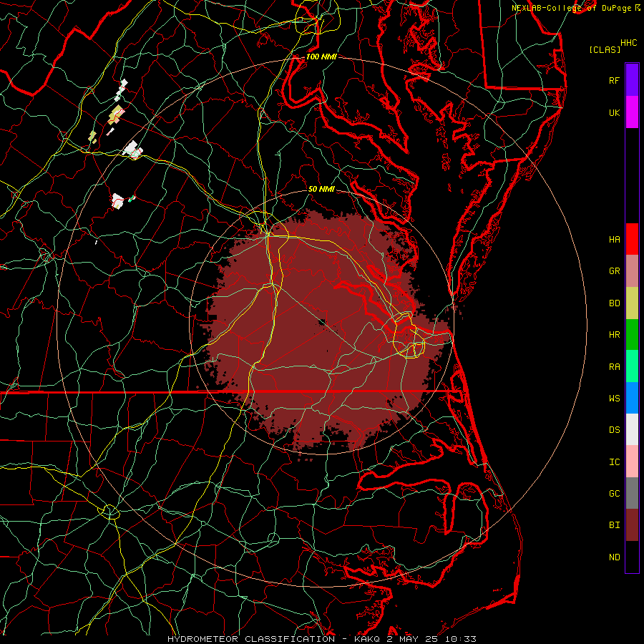Click the RF legend label

coord(614,80)
